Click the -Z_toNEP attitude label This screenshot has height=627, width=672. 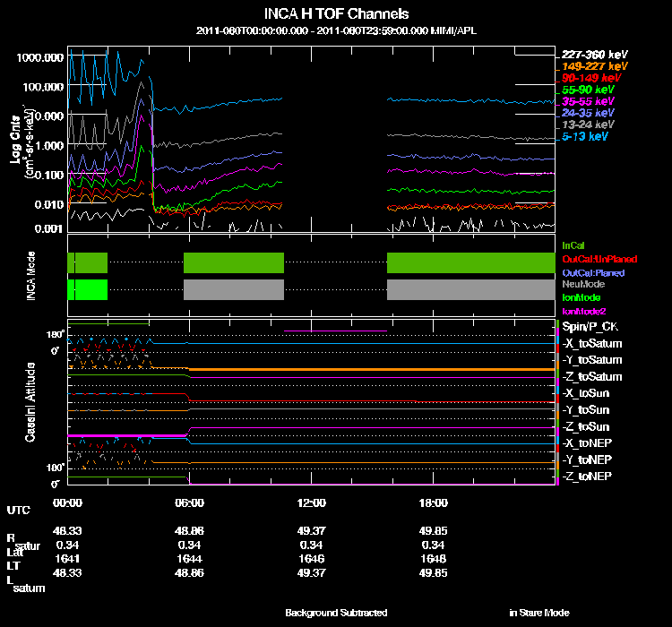[x=588, y=476]
